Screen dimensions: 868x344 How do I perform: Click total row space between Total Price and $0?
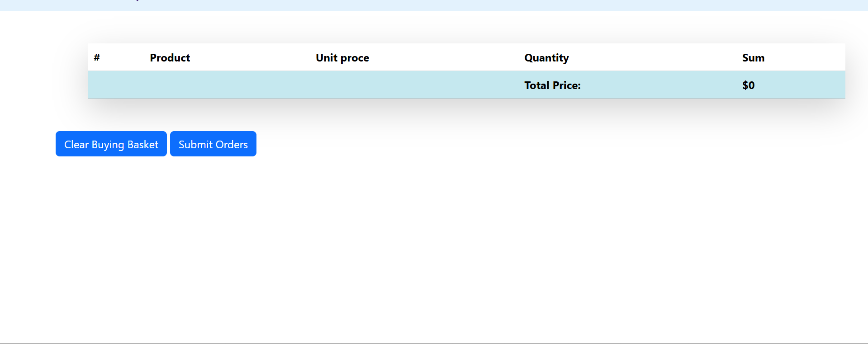pyautogui.click(x=660, y=85)
